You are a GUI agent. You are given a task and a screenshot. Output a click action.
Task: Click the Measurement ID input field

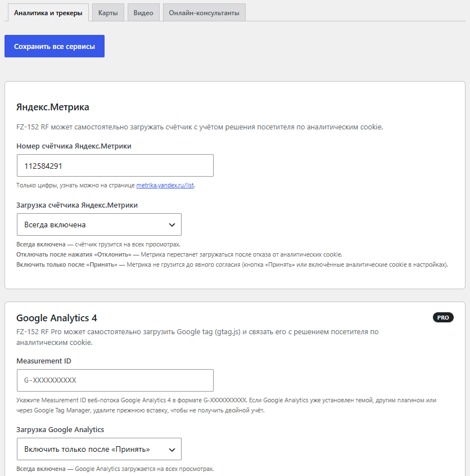point(115,380)
